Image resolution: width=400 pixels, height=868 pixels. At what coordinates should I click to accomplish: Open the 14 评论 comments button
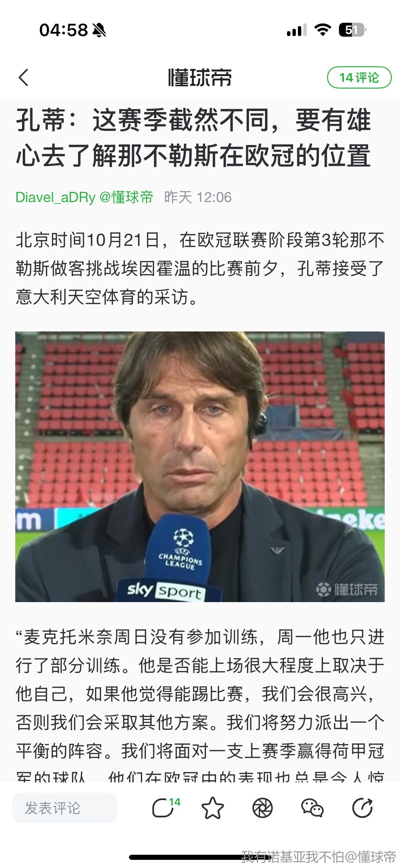pos(359,77)
